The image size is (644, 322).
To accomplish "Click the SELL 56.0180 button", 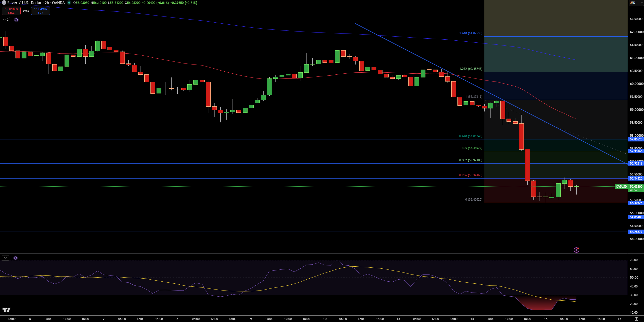I will click(x=11, y=11).
